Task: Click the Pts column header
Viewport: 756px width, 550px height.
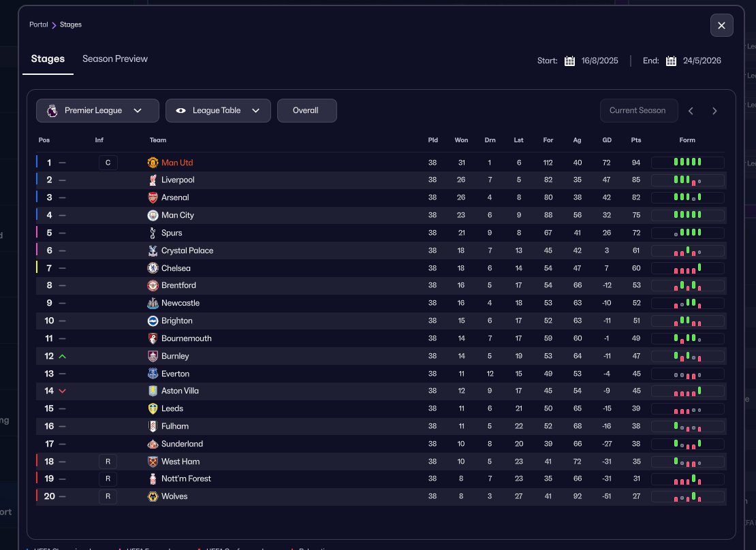Action: click(x=636, y=140)
